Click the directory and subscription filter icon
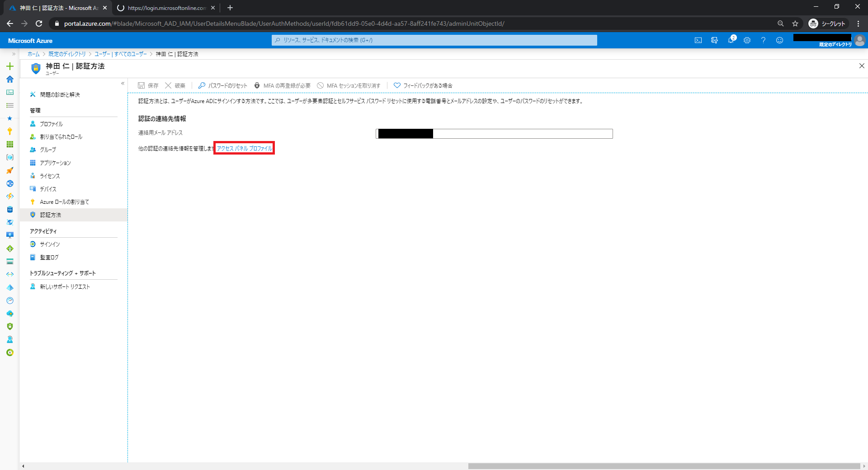The height and width of the screenshot is (470, 868). pos(714,40)
